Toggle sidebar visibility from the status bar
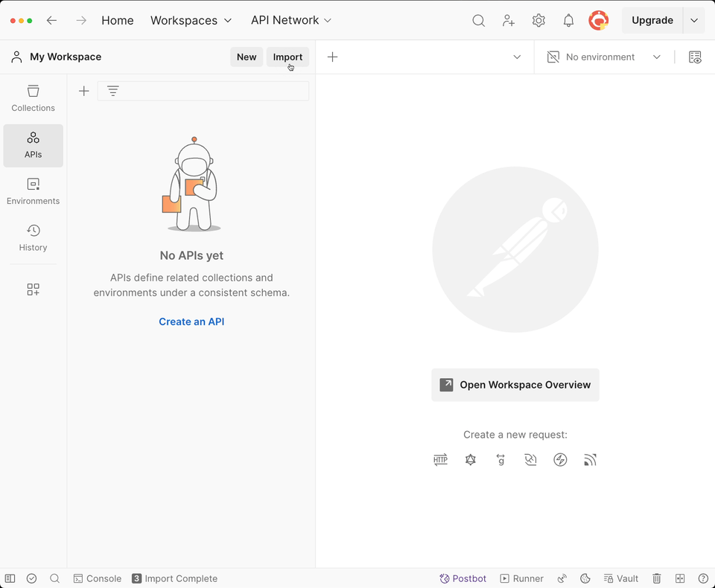715x588 pixels. (x=10, y=578)
